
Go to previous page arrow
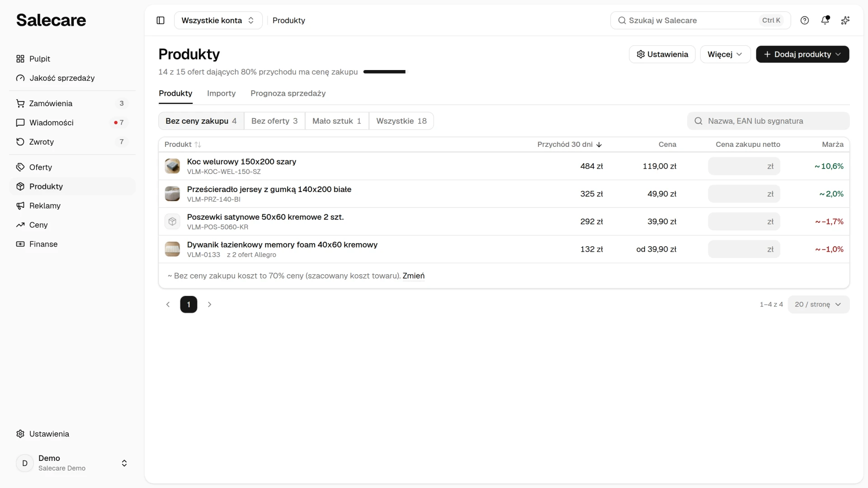(168, 305)
